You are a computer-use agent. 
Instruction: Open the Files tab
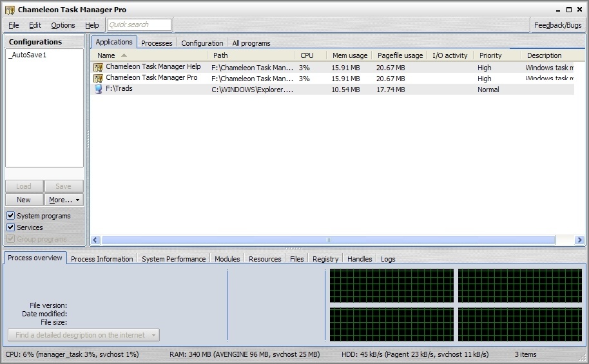click(x=296, y=259)
